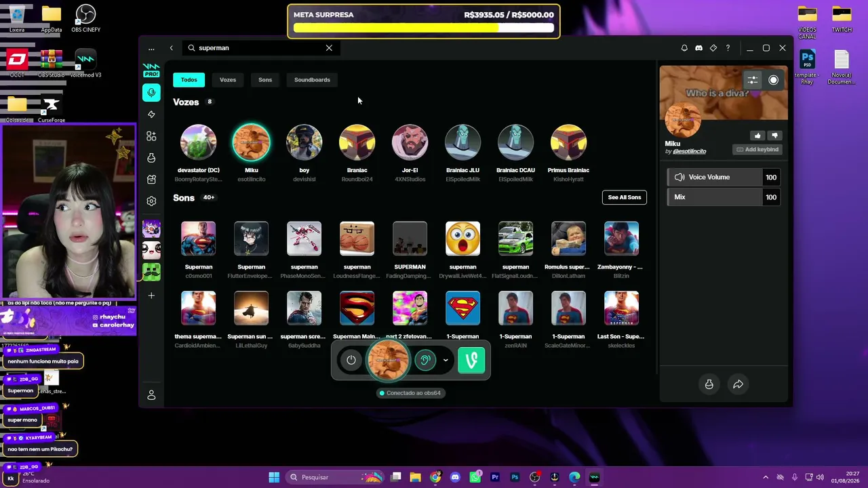This screenshot has width=868, height=488.
Task: Open Voicemod notifications bell
Action: coord(684,48)
